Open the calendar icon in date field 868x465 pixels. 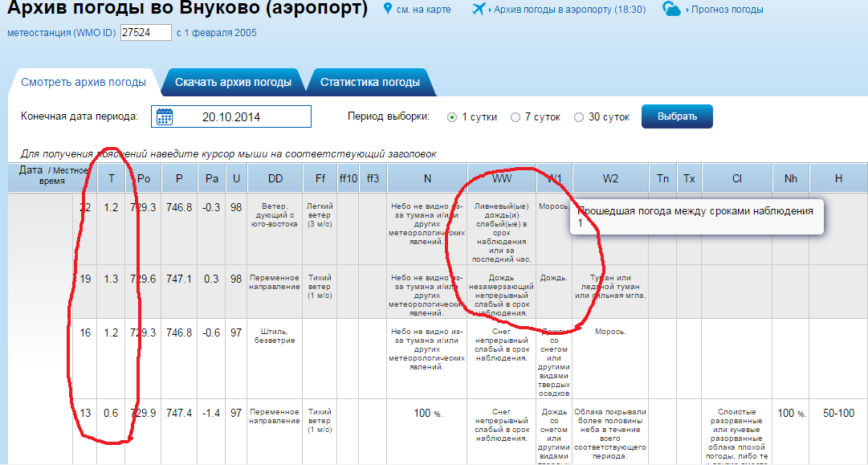point(165,116)
